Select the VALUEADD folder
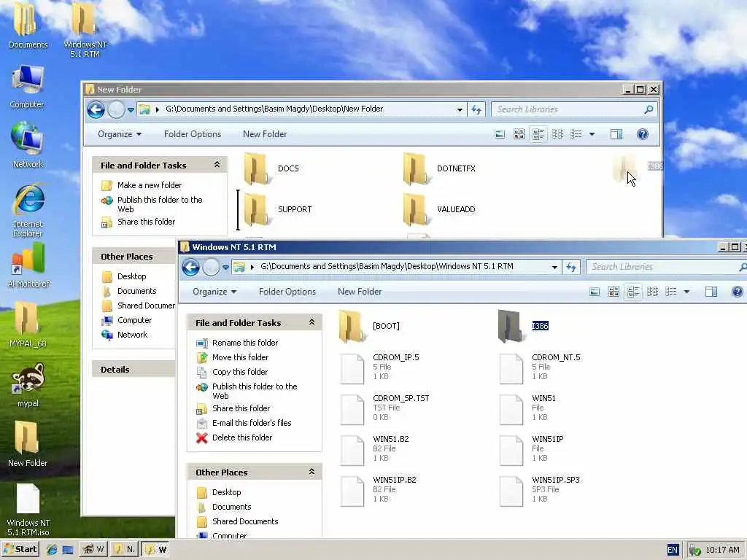 click(439, 209)
